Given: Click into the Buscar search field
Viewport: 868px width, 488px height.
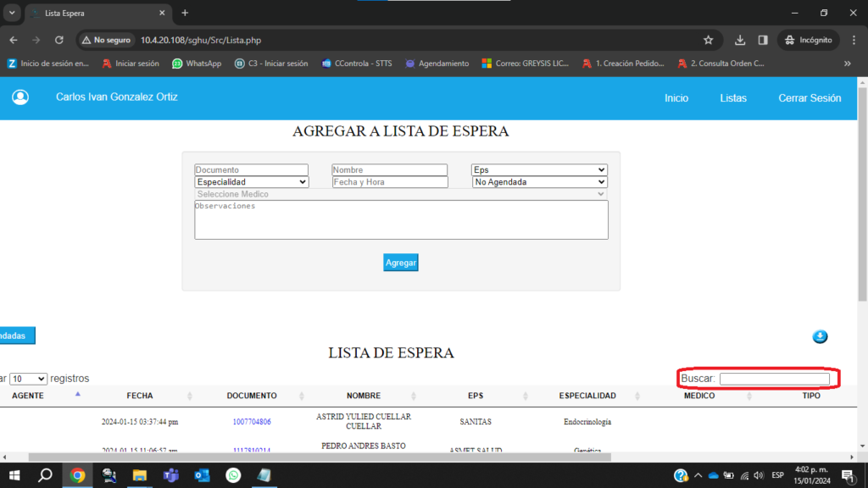Looking at the screenshot, I should 774,379.
